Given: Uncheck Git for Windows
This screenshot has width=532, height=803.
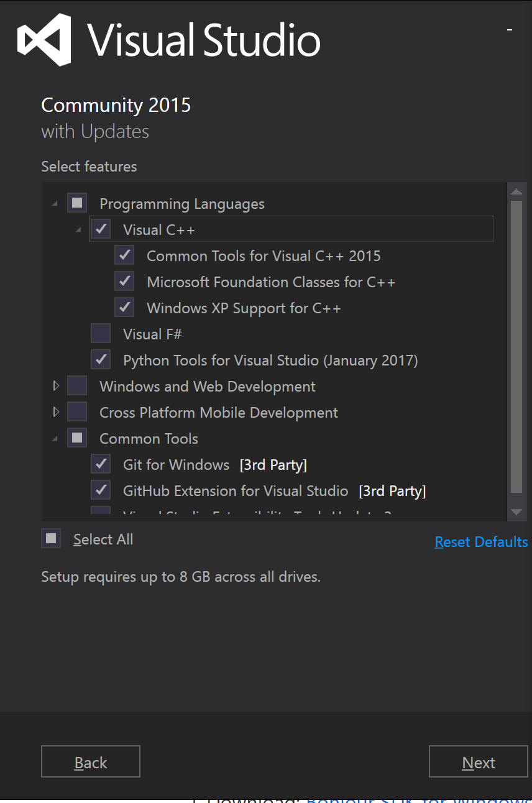Looking at the screenshot, I should pos(101,464).
